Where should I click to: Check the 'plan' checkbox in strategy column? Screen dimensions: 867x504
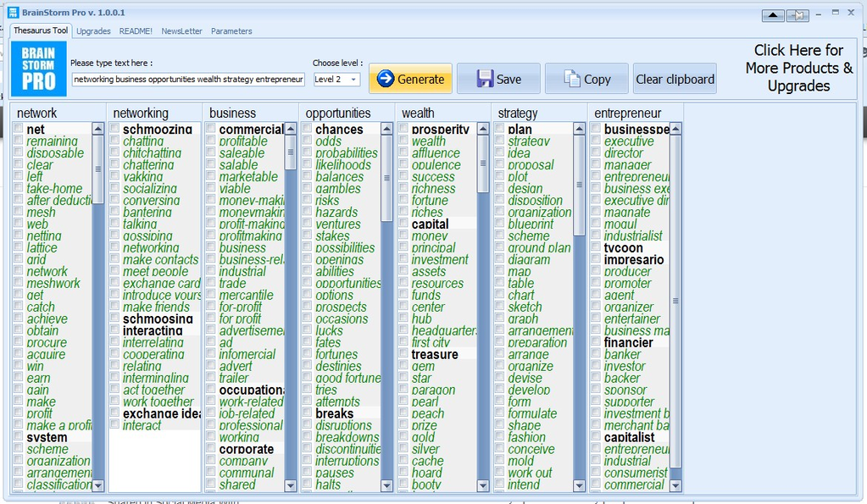point(499,128)
